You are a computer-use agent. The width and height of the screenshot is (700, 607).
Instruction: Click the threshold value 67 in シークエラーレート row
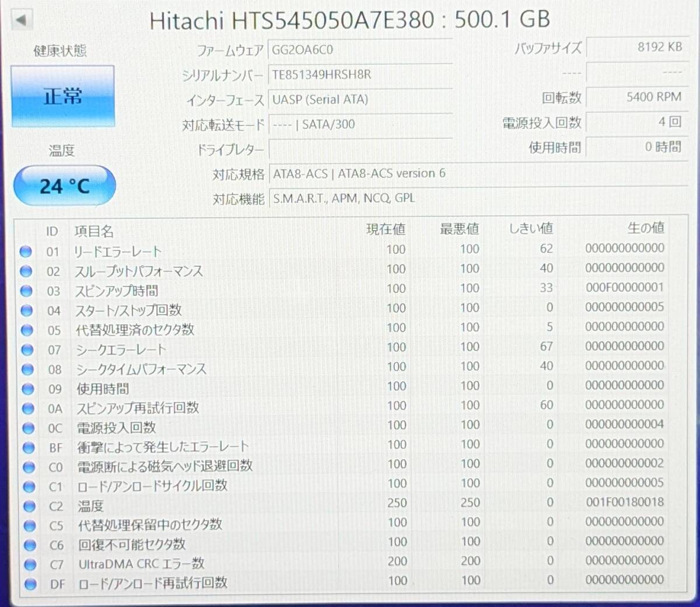tap(546, 347)
